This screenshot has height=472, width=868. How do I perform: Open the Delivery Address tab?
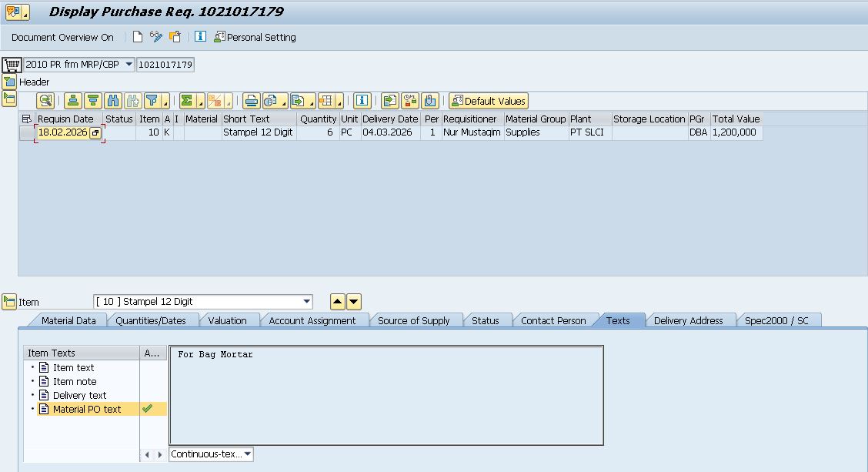coord(688,320)
